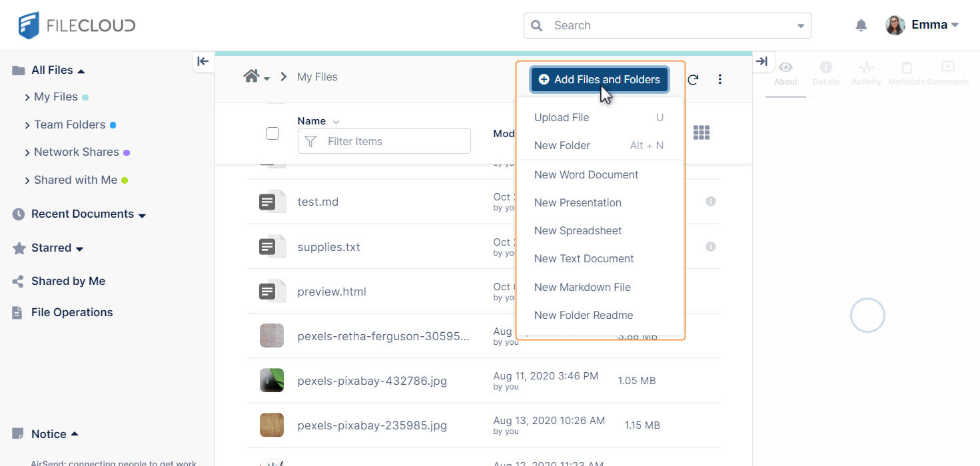The image size is (980, 466).
Task: Collapse the right details panel
Action: tap(762, 61)
